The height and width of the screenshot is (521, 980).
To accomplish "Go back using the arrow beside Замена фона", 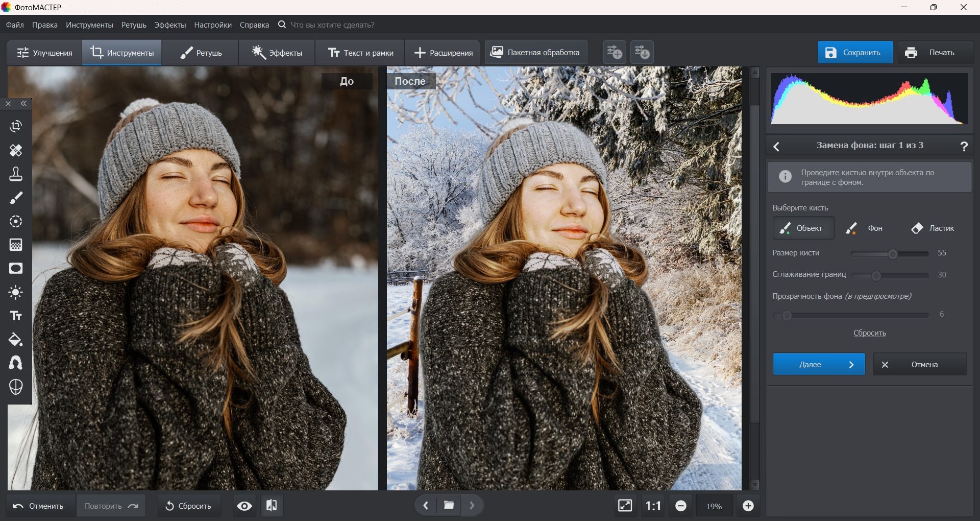I will pyautogui.click(x=776, y=147).
